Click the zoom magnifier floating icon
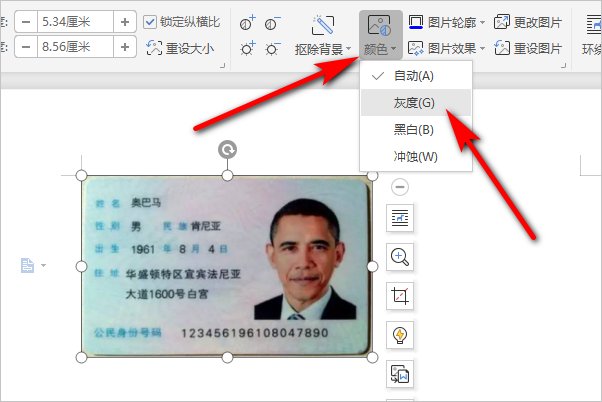Viewport: 602px width, 402px height. 400,256
